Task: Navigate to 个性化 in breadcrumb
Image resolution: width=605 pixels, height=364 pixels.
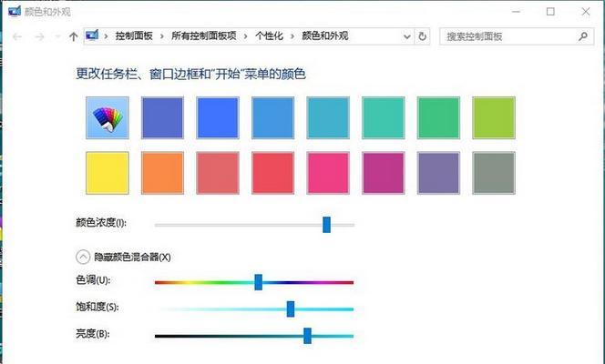Action: (x=269, y=36)
